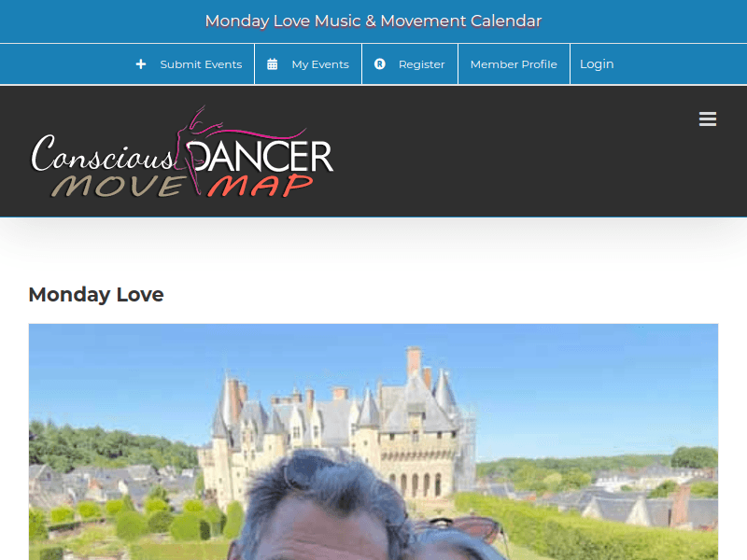Open the Submit Events link
This screenshot has width=747, height=560.
click(x=201, y=64)
